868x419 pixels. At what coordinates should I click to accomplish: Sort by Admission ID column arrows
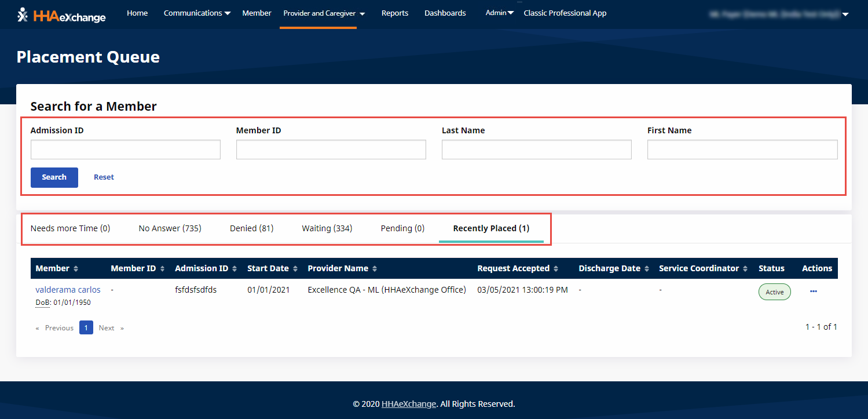(235, 269)
